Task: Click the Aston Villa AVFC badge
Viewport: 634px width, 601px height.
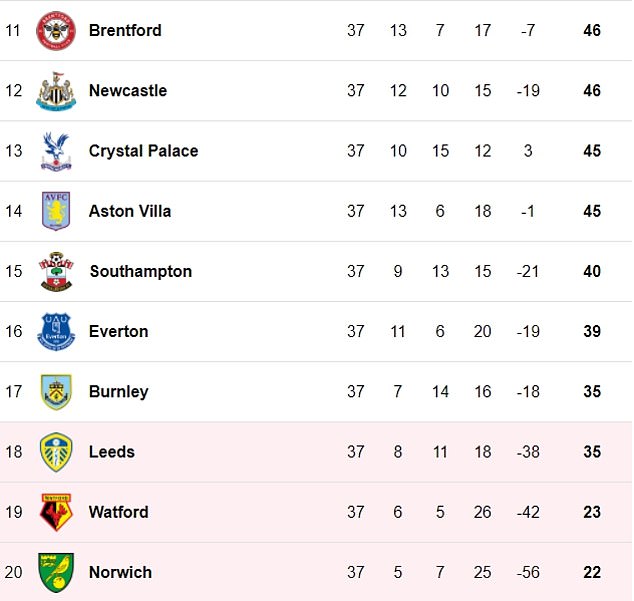Action: [x=56, y=211]
